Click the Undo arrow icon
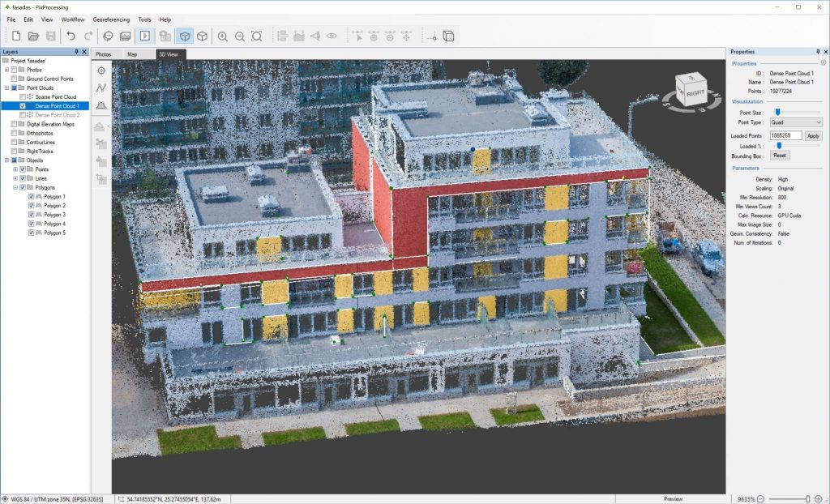Screen dimensions: 830x504 pos(71,36)
